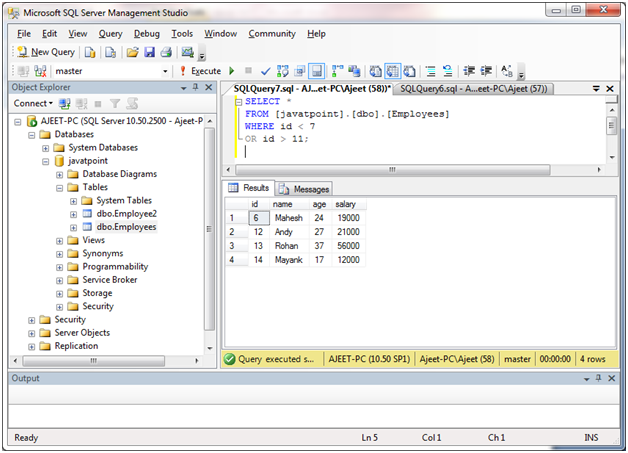628x453 pixels.
Task: Open the Activity Monitor icon
Action: [x=187, y=52]
